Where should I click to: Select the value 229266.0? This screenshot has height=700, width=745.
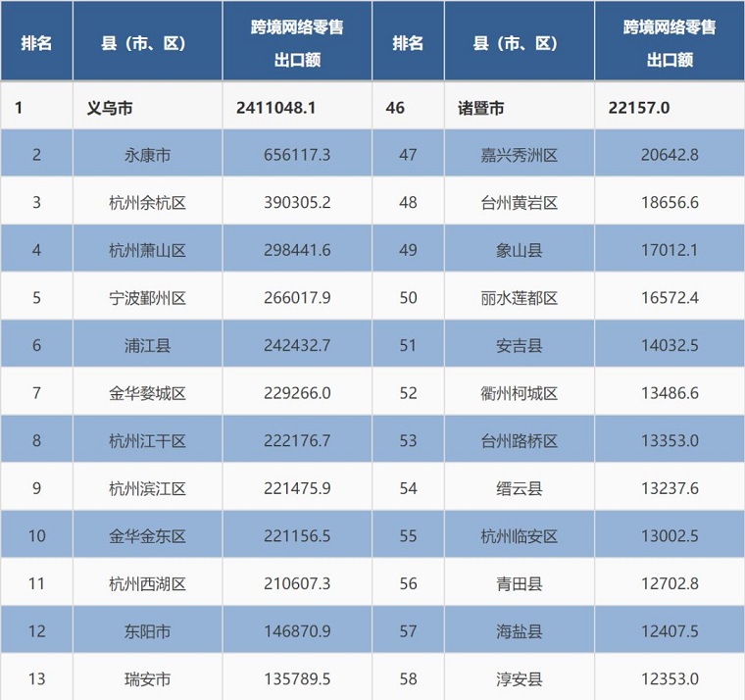(297, 393)
